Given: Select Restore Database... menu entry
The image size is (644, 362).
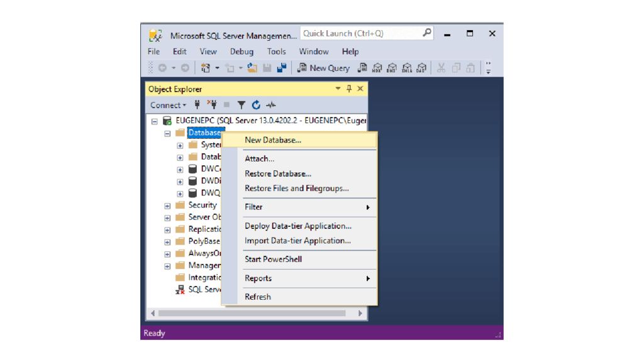Looking at the screenshot, I should 299,173.
